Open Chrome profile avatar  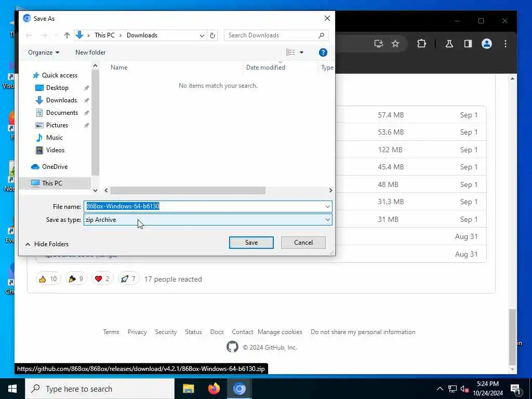click(486, 44)
